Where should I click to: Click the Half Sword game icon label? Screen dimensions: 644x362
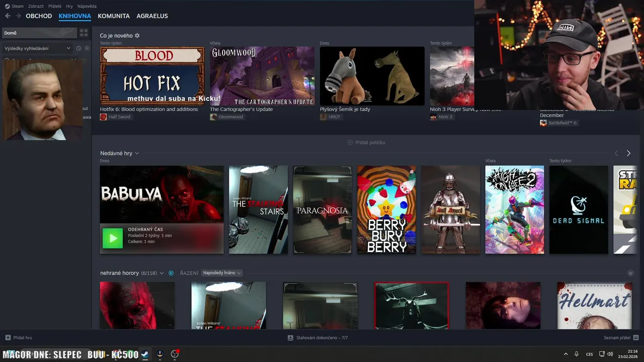[x=115, y=117]
